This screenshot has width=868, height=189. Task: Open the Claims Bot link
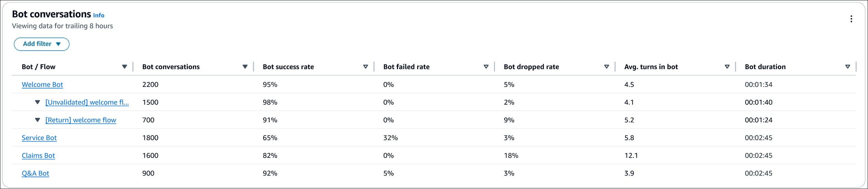coord(38,156)
